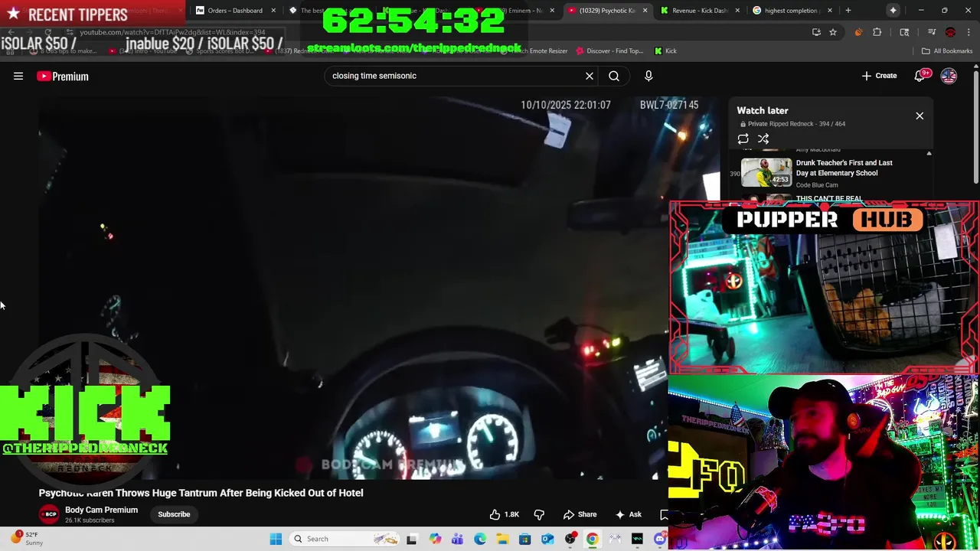Open Body Cam Premium channel name link

click(101, 510)
